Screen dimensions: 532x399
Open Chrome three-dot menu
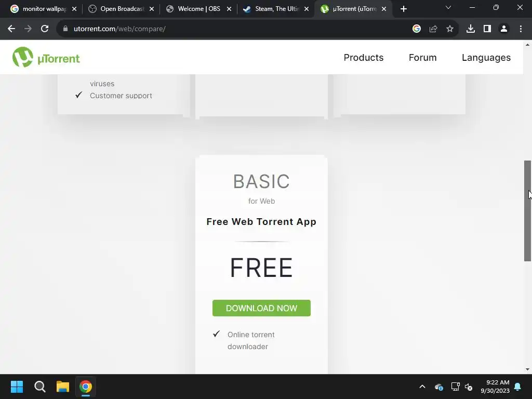(521, 29)
